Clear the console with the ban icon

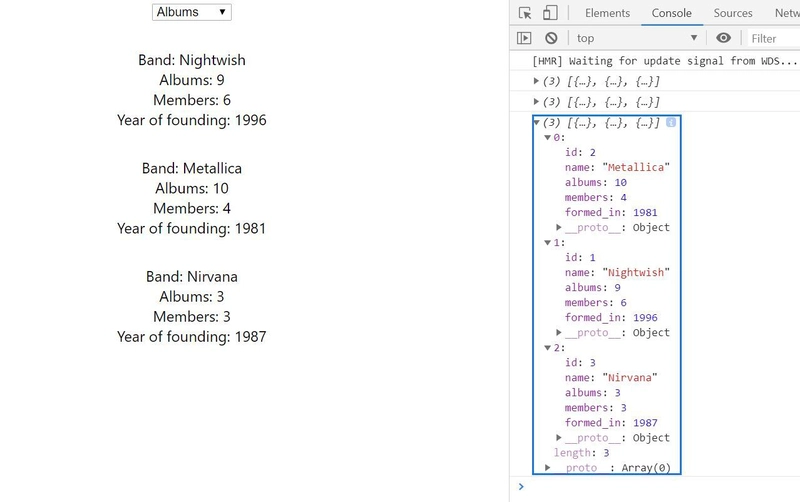pyautogui.click(x=551, y=38)
